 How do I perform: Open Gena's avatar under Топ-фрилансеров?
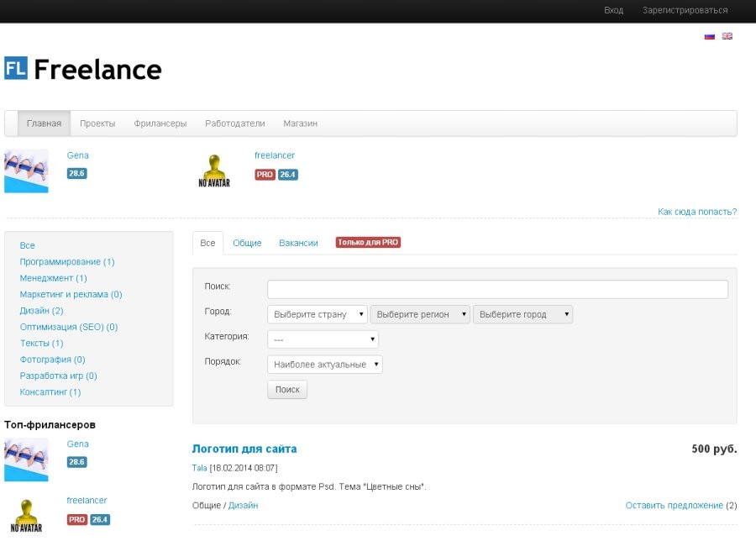[26, 460]
